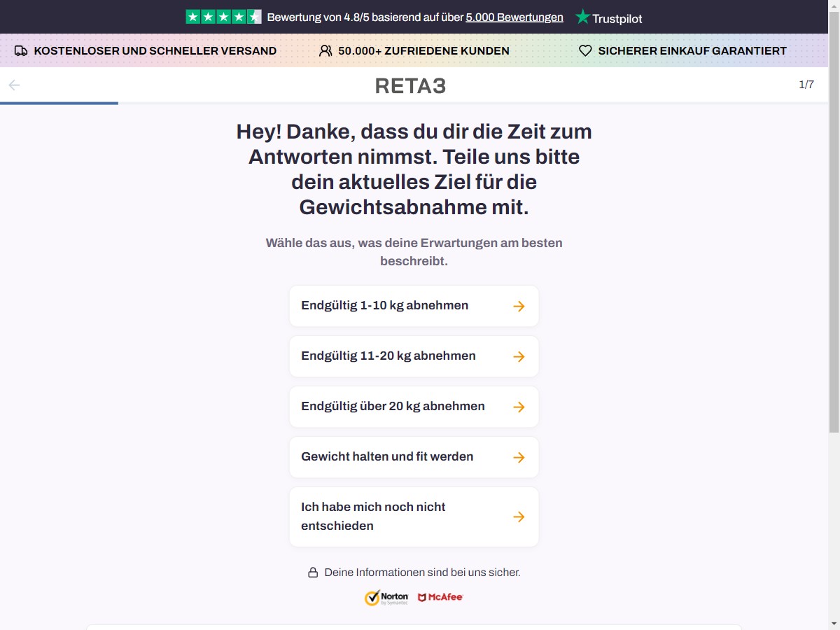The height and width of the screenshot is (630, 840).
Task: Click the Norton security badge
Action: (386, 597)
